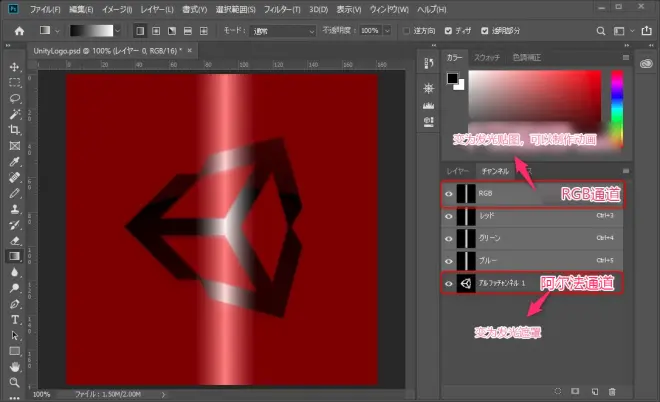Choose diamond gradient style button
This screenshot has height=402, width=660.
click(204, 31)
